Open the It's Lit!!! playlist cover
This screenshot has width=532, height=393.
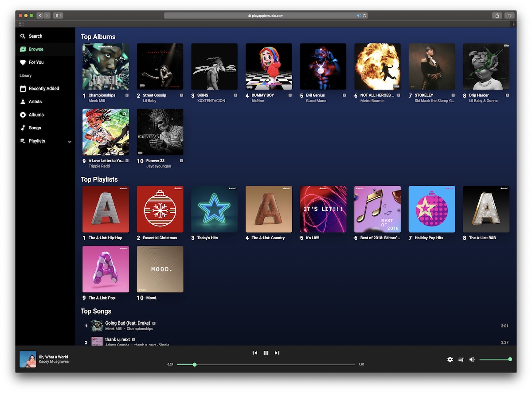click(x=323, y=209)
